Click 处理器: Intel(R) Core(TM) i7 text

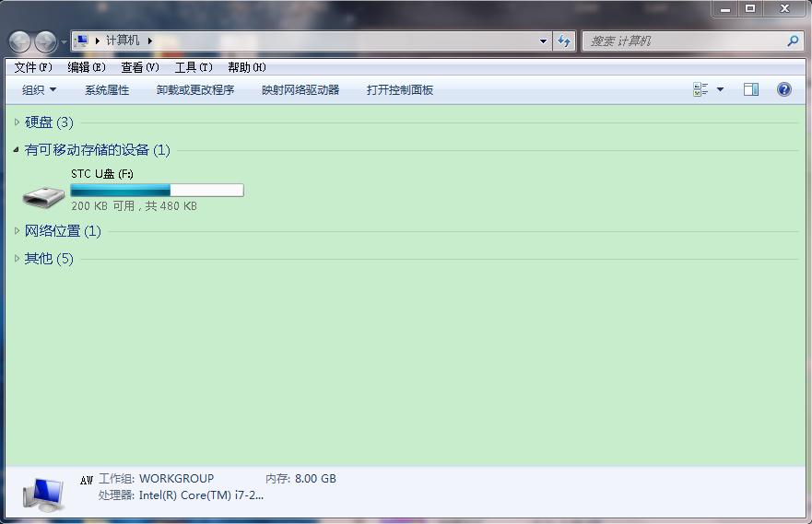181,495
